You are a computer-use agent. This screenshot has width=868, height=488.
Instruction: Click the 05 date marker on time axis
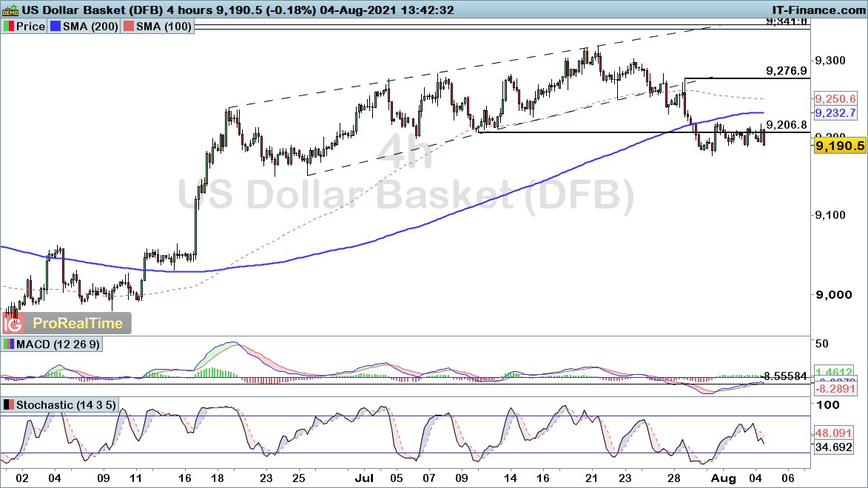click(x=397, y=478)
